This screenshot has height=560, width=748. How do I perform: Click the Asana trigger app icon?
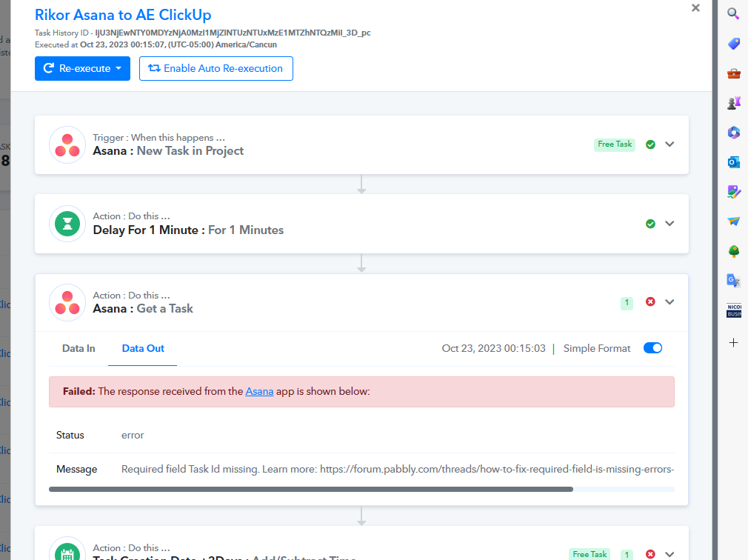coord(67,145)
